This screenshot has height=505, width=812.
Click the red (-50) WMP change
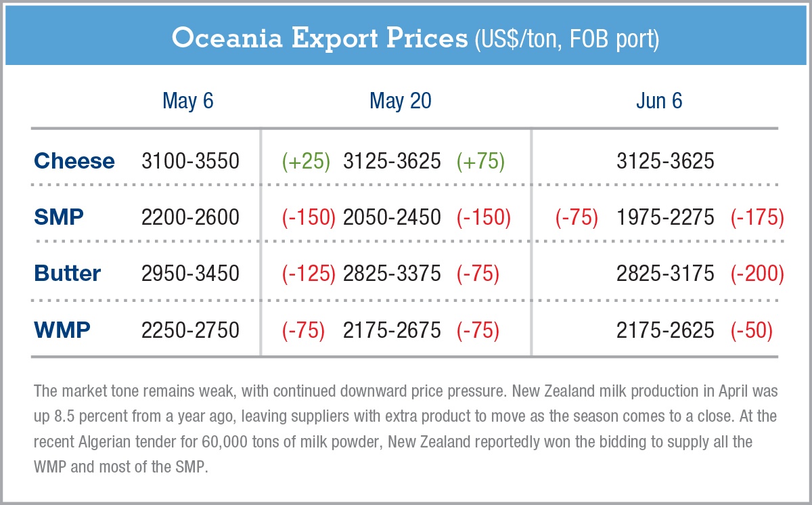[x=752, y=330]
